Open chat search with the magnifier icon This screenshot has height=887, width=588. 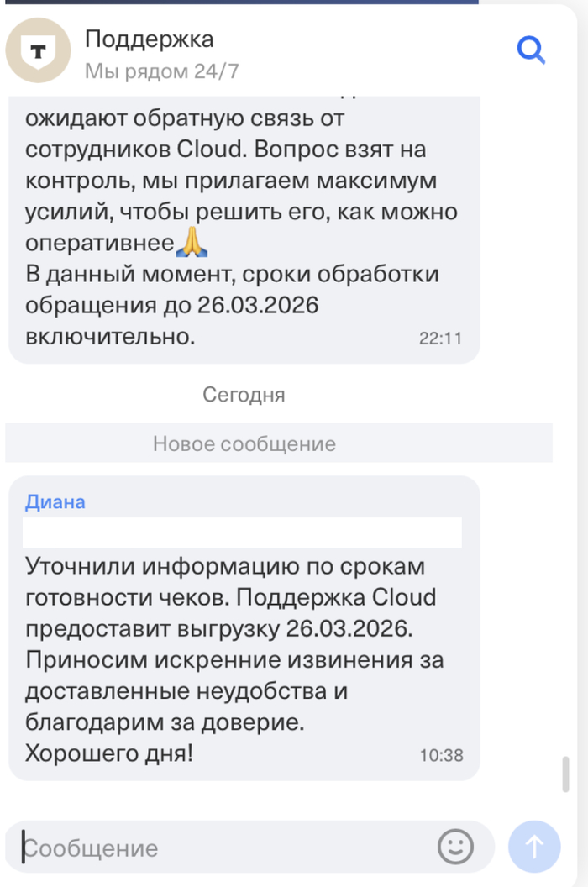point(531,51)
